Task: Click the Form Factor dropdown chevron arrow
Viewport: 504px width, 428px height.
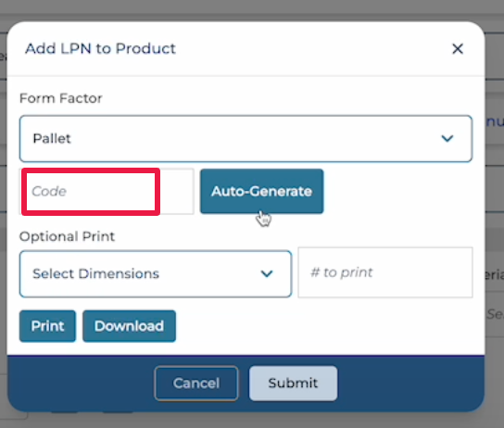Action: [447, 138]
